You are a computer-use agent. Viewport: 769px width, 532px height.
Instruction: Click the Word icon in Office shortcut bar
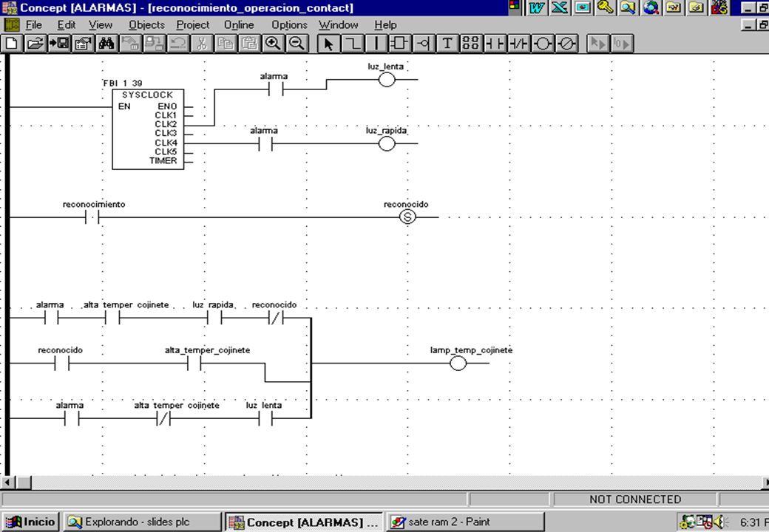tap(537, 7)
